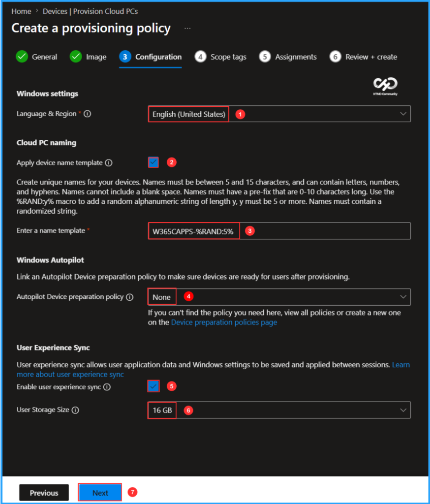Open the Language & Region dropdown
This screenshot has width=430, height=504.
click(x=279, y=114)
